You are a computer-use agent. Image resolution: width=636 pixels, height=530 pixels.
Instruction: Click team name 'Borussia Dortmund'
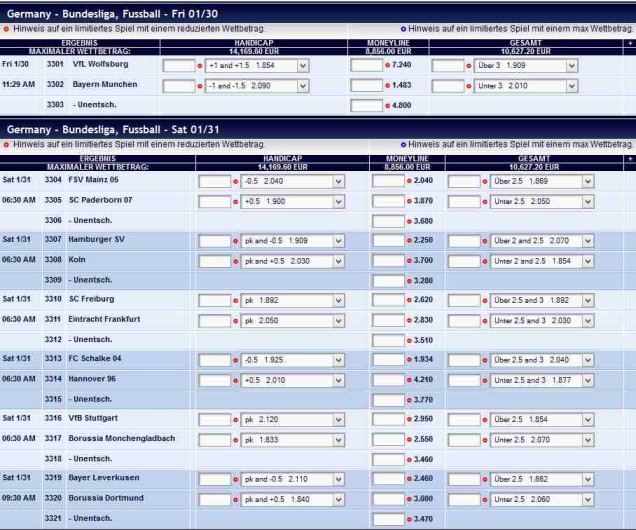[106, 498]
